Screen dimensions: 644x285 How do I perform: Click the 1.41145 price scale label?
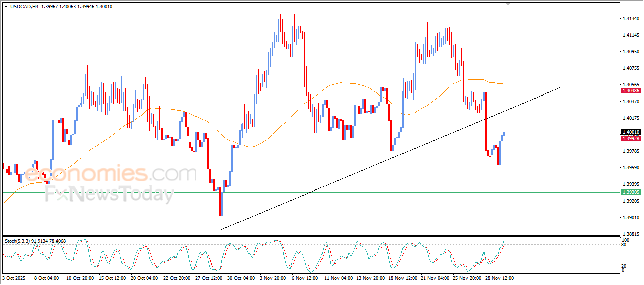click(631, 35)
